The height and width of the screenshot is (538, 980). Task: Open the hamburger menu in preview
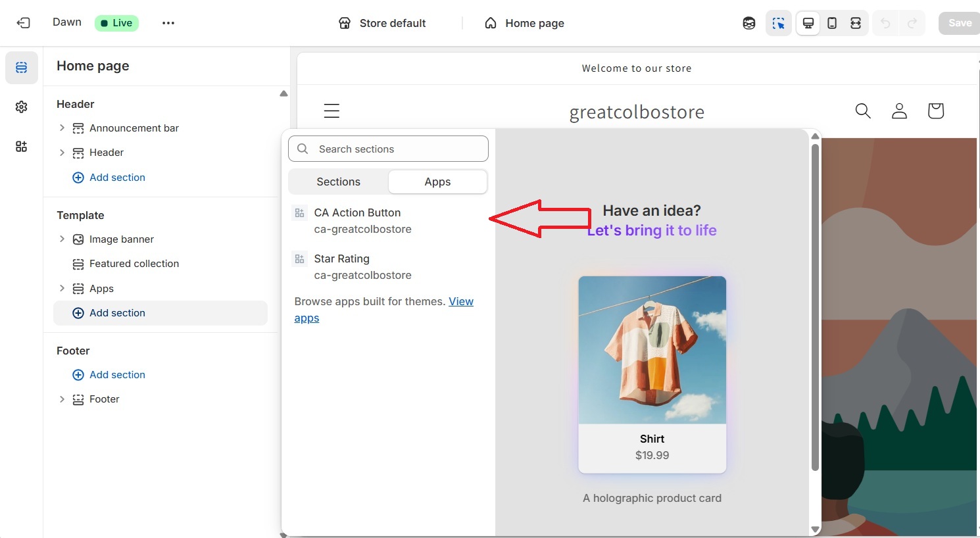[331, 111]
